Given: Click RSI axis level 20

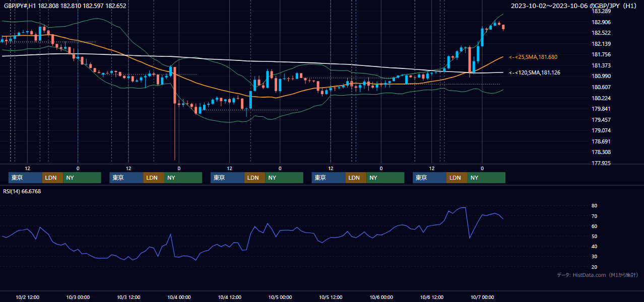Looking at the screenshot, I should (594, 267).
